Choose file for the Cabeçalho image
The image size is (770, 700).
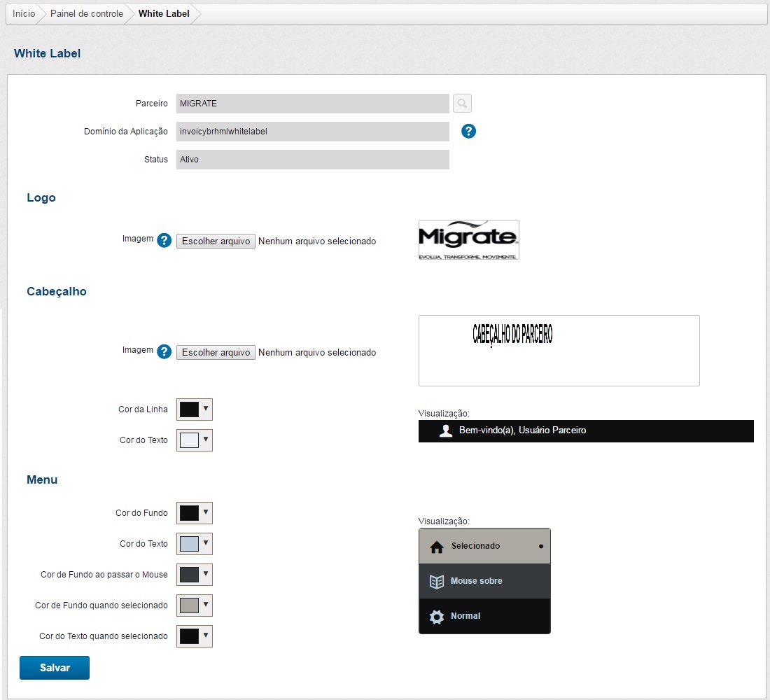[216, 352]
